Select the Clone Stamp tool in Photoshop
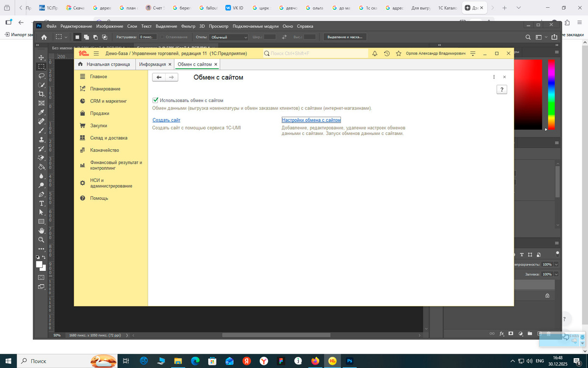This screenshot has width=588, height=368. pyautogui.click(x=41, y=140)
